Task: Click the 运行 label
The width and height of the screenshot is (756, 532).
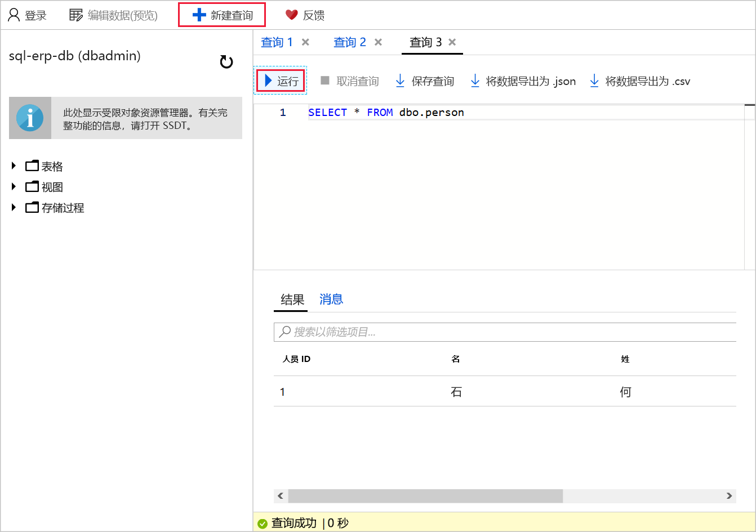Action: point(288,82)
